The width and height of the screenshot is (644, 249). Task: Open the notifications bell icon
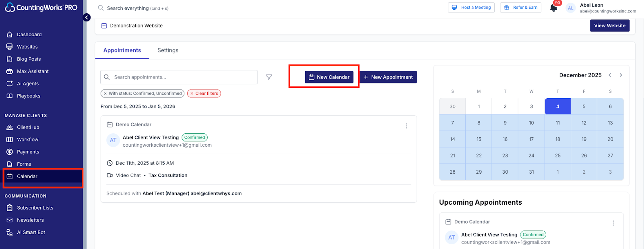553,8
